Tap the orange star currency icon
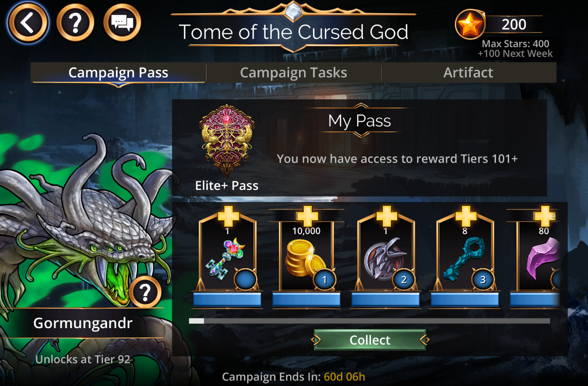Screen dimensions: 588x386 [470, 25]
